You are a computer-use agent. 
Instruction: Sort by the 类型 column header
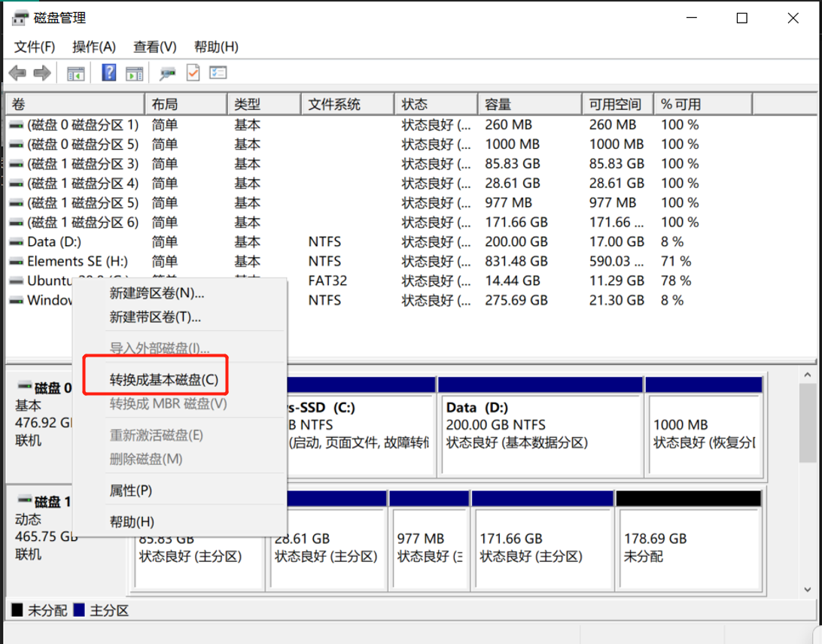pos(264,105)
